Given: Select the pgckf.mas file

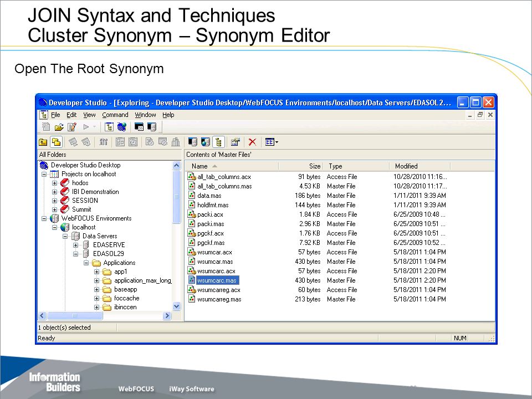Looking at the screenshot, I should (211, 243).
